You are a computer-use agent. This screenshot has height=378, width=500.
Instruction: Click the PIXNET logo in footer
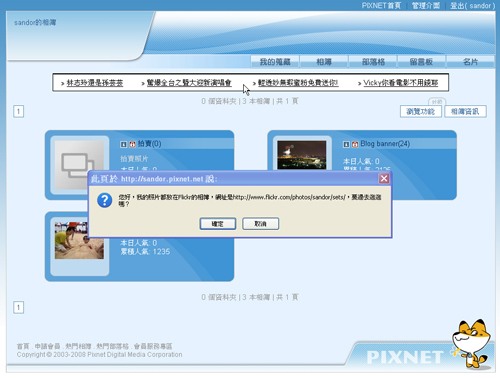(405, 357)
